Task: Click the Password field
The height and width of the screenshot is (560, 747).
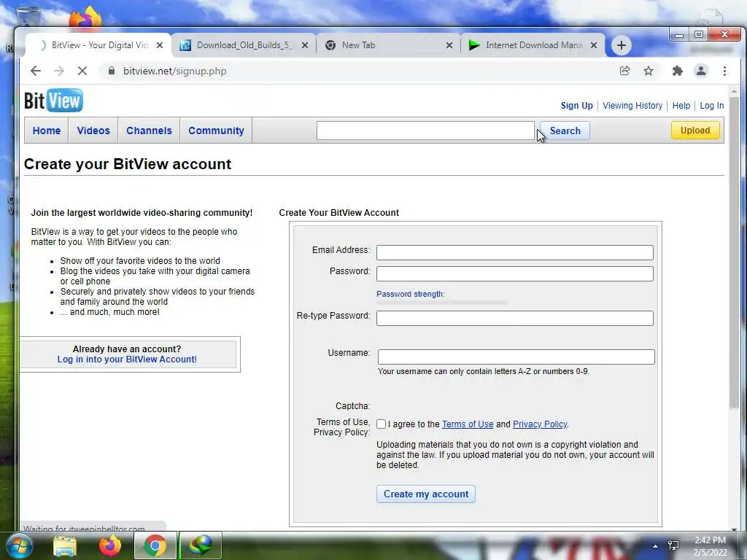Action: coord(514,274)
